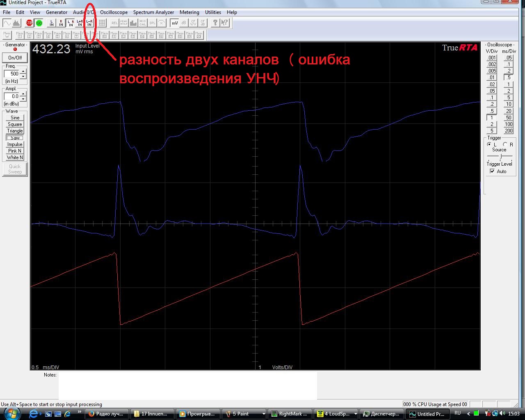Select White N noise waveform

[x=15, y=157]
